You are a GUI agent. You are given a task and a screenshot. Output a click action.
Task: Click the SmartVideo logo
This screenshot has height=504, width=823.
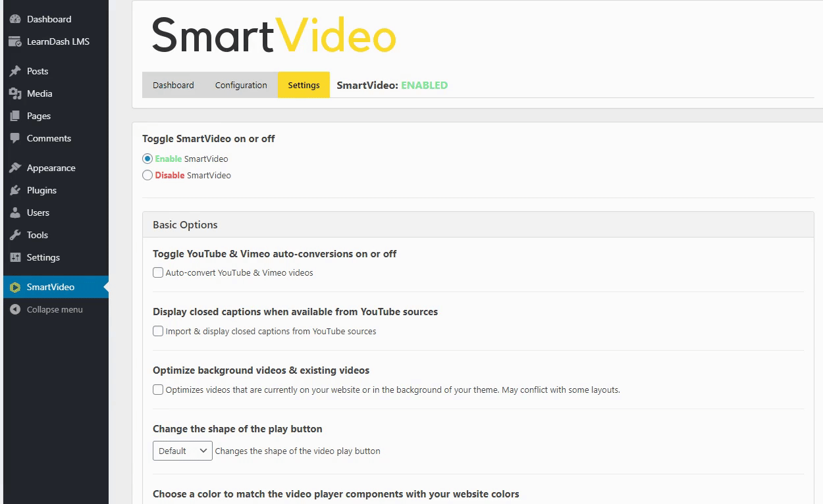pyautogui.click(x=274, y=36)
